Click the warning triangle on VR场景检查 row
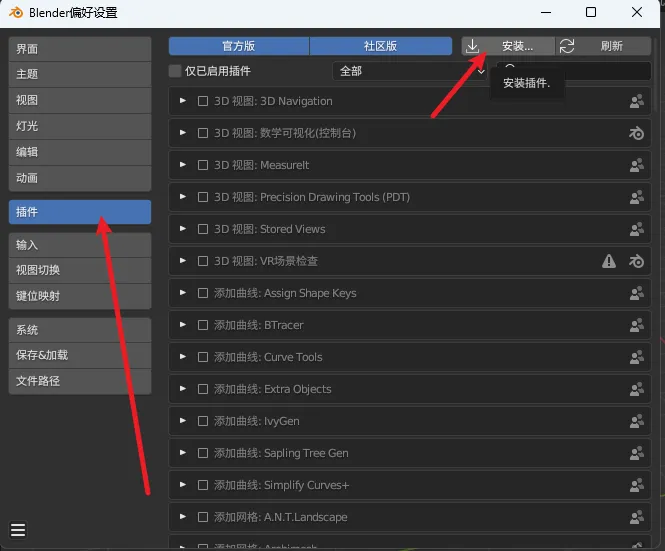665x551 pixels. click(609, 261)
